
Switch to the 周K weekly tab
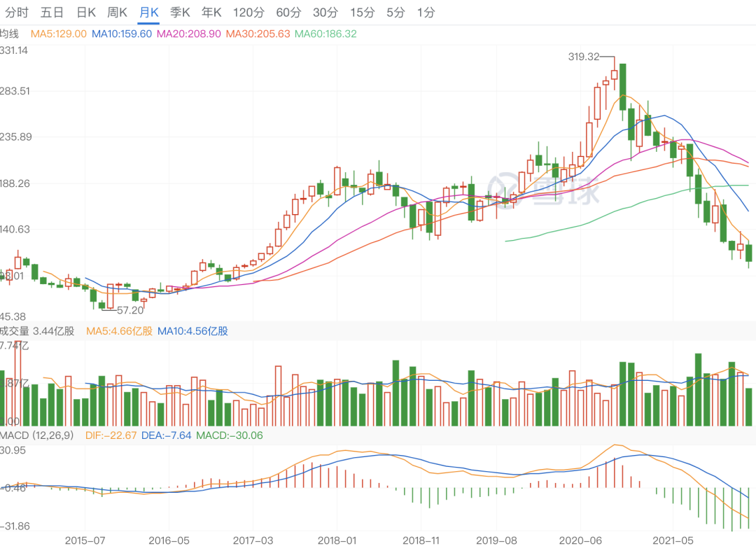click(117, 12)
